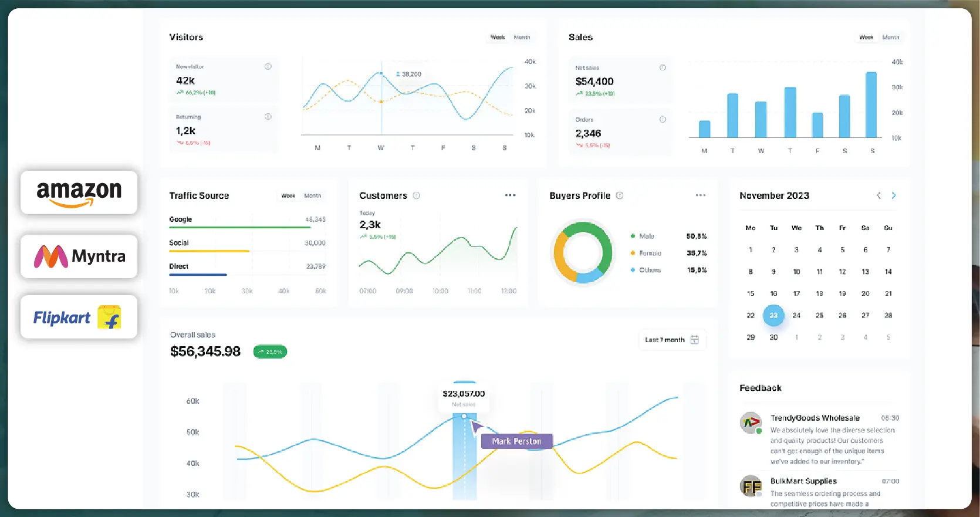This screenshot has height=517, width=980.
Task: Click the "November 2023" calendar heading
Action: [x=774, y=195]
